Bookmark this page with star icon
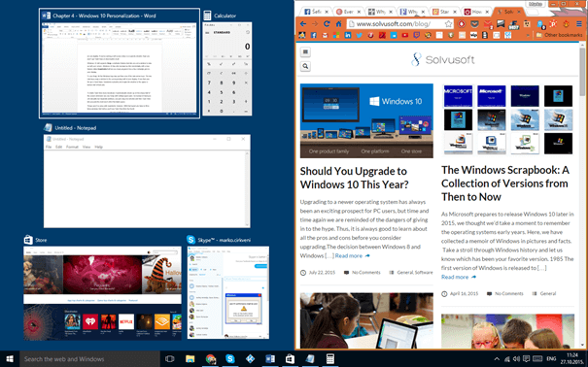Screen dimensions: 588x367 448,24
